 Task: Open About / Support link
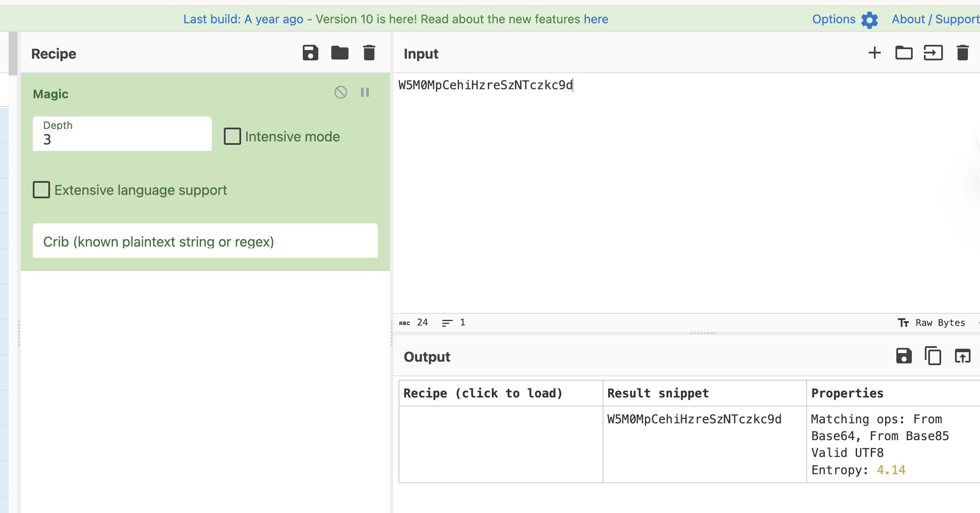936,19
